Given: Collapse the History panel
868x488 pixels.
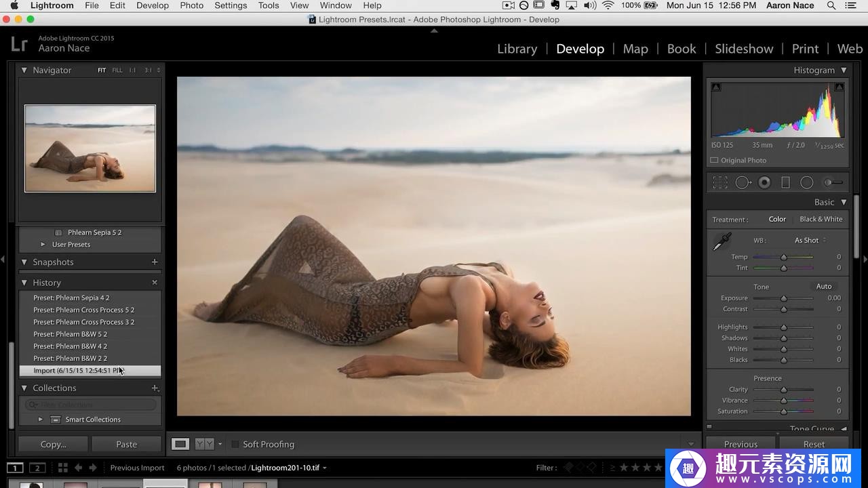Looking at the screenshot, I should 24,283.
